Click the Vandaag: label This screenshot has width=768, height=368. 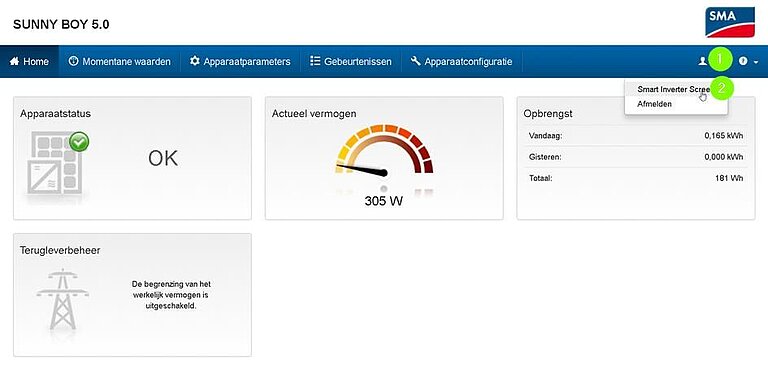[546, 136]
